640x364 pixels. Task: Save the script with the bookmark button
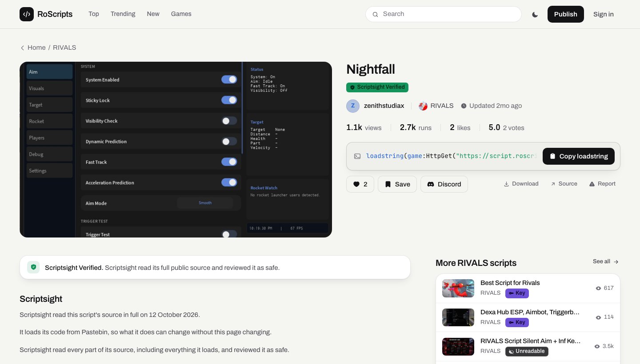coord(397,184)
